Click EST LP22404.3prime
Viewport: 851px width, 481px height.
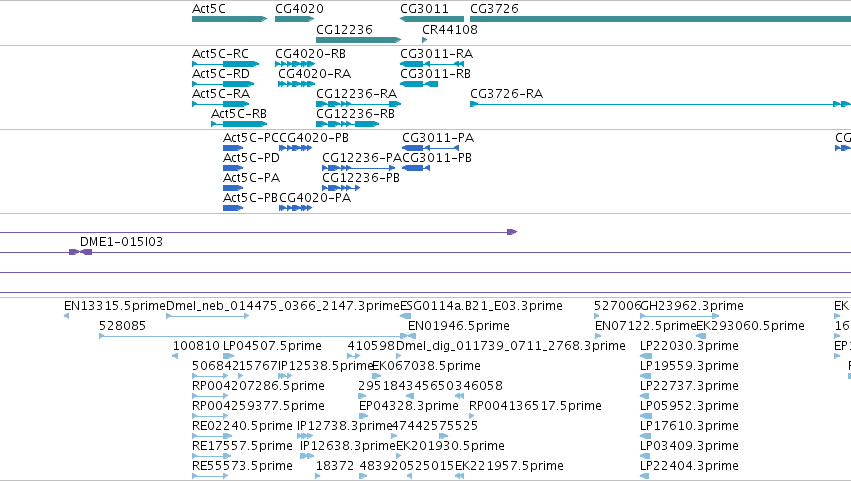645,477
